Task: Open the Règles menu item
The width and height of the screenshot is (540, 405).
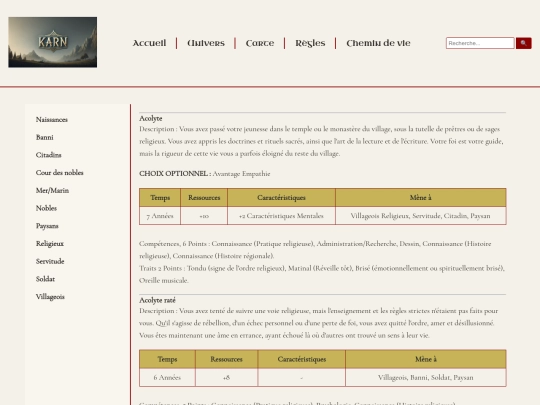Action: click(x=310, y=43)
